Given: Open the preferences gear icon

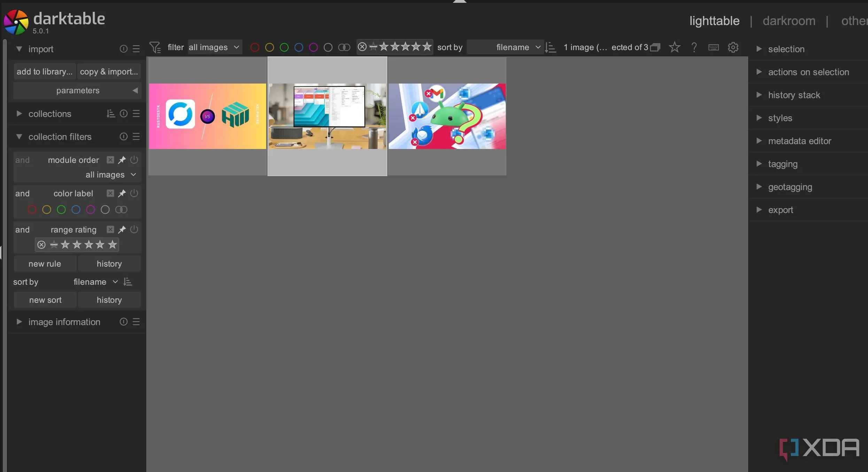Looking at the screenshot, I should pyautogui.click(x=733, y=47).
